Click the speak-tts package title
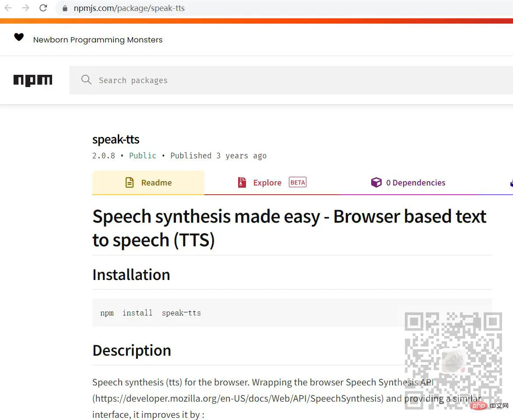 (x=116, y=140)
